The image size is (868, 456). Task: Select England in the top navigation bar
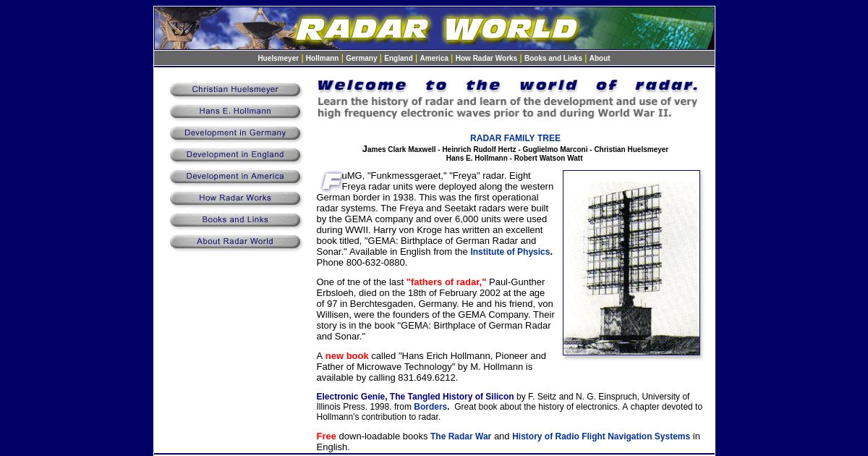[x=398, y=59]
